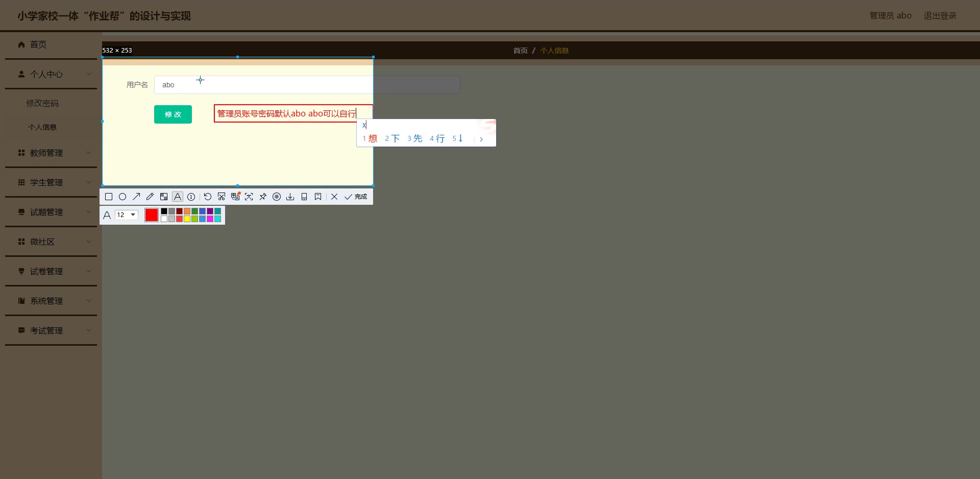Image resolution: width=980 pixels, height=479 pixels.
Task: Select the sequence number tool
Action: (x=191, y=197)
